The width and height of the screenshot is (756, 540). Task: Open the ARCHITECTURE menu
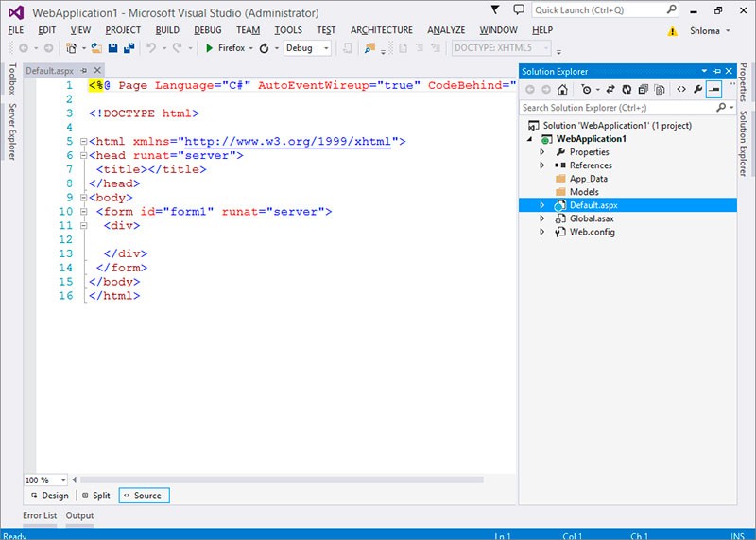click(382, 30)
